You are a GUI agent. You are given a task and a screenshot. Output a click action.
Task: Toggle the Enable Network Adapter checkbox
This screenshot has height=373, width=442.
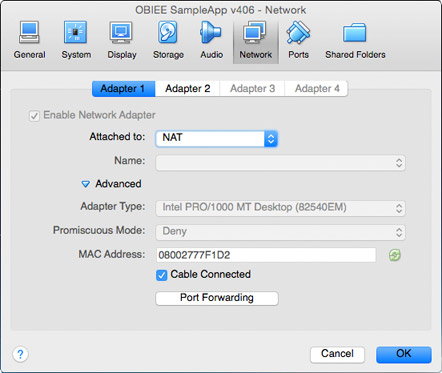[34, 116]
